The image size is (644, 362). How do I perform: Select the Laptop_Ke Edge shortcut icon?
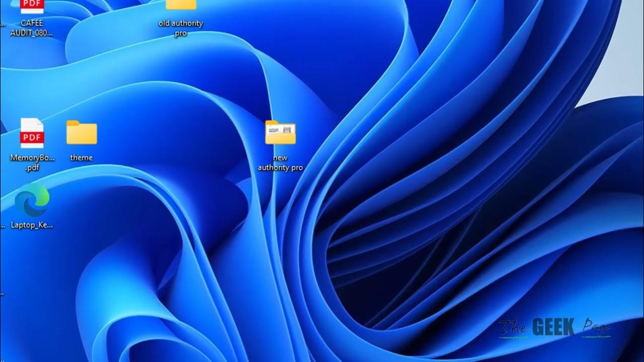click(32, 200)
